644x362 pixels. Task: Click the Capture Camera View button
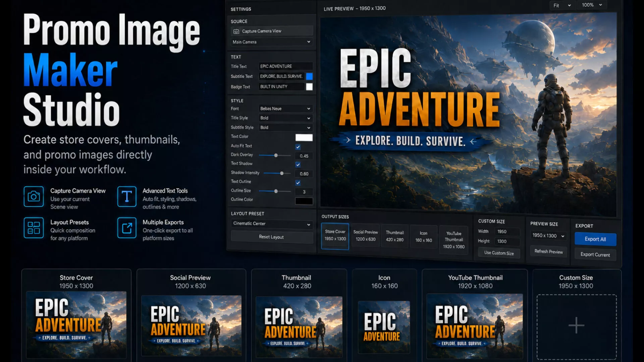tap(272, 31)
